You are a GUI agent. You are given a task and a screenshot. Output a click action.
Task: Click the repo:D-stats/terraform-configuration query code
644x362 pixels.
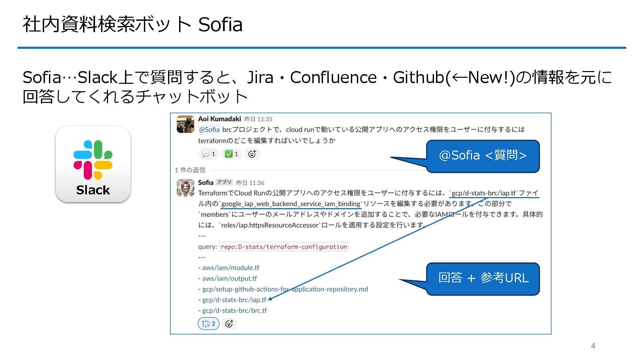pos(284,247)
